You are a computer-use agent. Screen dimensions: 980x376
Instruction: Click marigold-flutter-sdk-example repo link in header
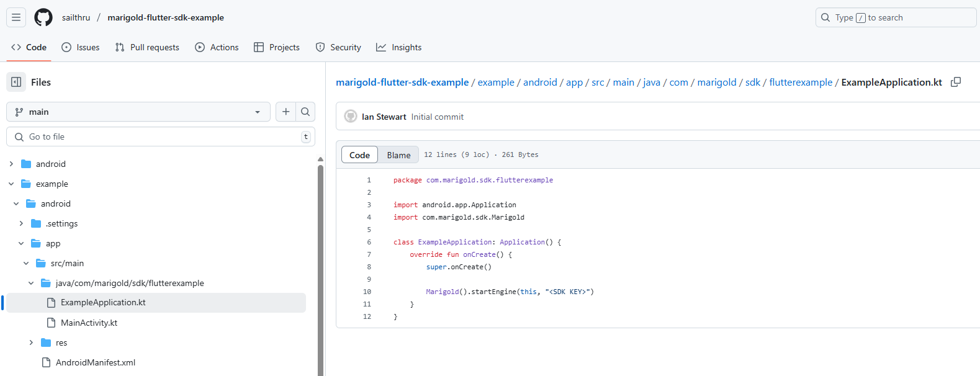coord(166,17)
